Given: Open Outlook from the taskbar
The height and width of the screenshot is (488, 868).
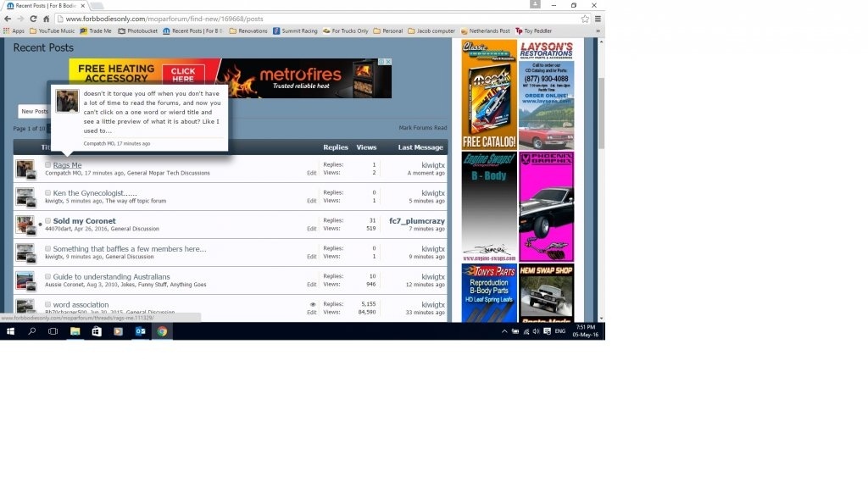Looking at the screenshot, I should point(140,331).
